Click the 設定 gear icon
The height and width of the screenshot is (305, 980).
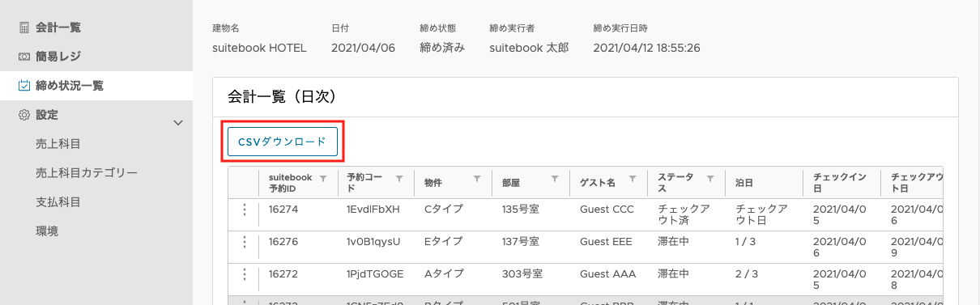point(24,115)
